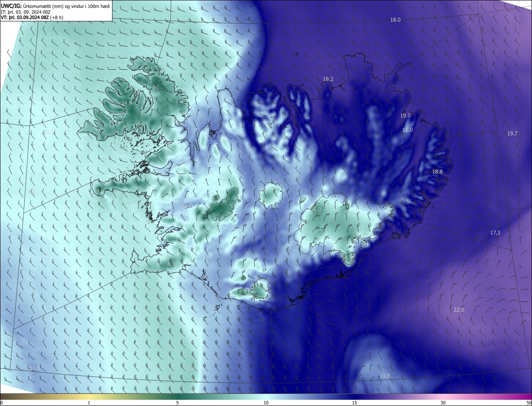Click the title line "UWC/IG: Úrkomumætti (mm) og vindur"
Image resolution: width=532 pixels, height=406 pixels.
coord(55,6)
